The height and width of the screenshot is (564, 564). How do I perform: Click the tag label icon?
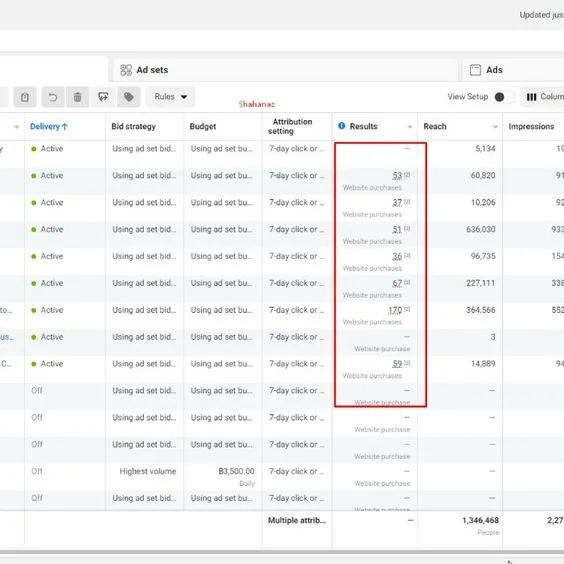point(129,97)
